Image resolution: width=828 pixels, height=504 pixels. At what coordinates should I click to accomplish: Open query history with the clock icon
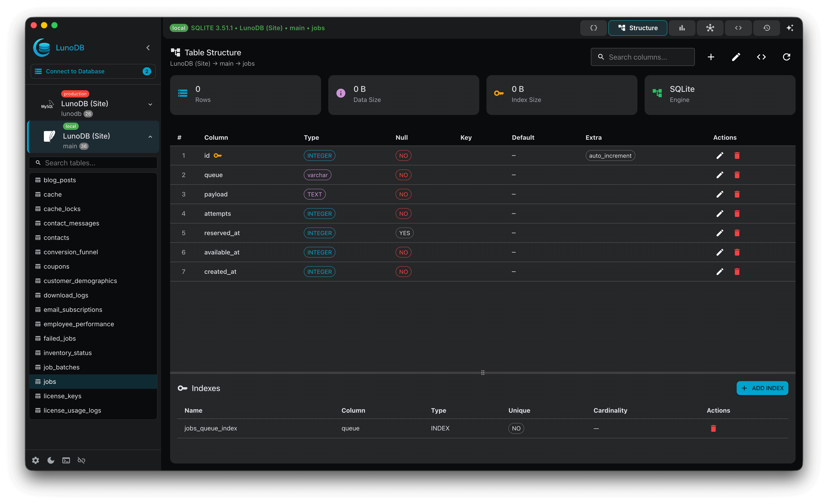tap(767, 28)
